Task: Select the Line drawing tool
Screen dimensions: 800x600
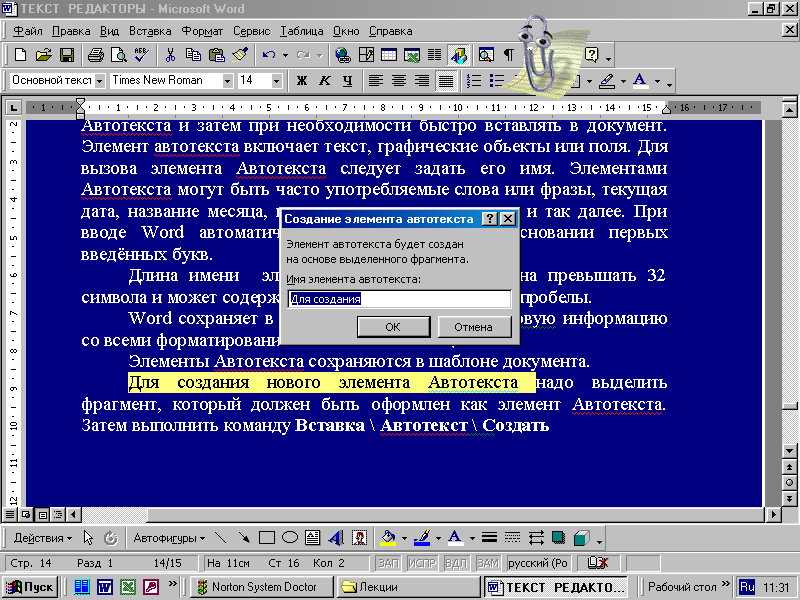Action: coord(221,538)
